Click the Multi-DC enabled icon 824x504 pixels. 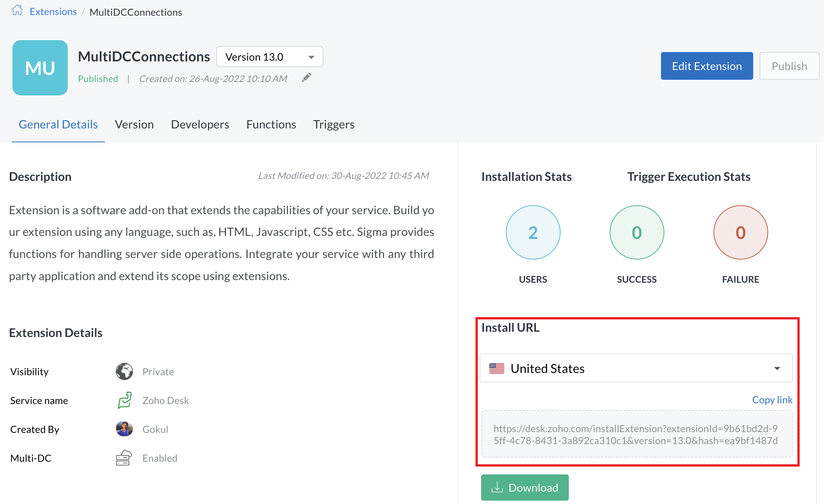point(124,458)
